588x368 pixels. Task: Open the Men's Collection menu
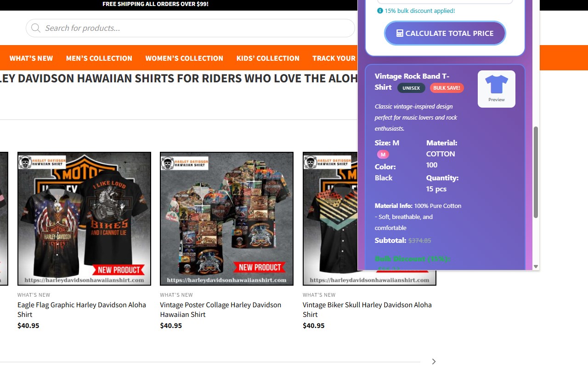coord(99,58)
